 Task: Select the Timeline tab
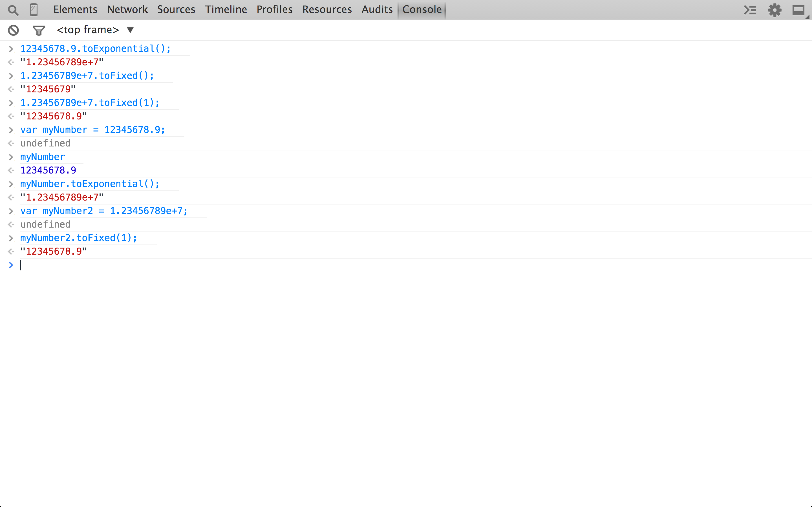(x=226, y=9)
